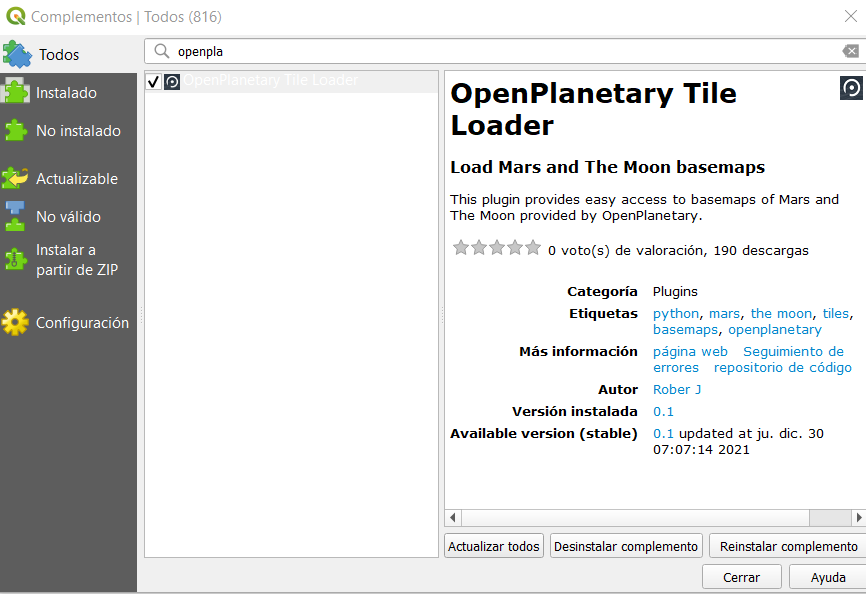This screenshot has width=866, height=594.
Task: Open the repositorio de código link
Action: (782, 367)
